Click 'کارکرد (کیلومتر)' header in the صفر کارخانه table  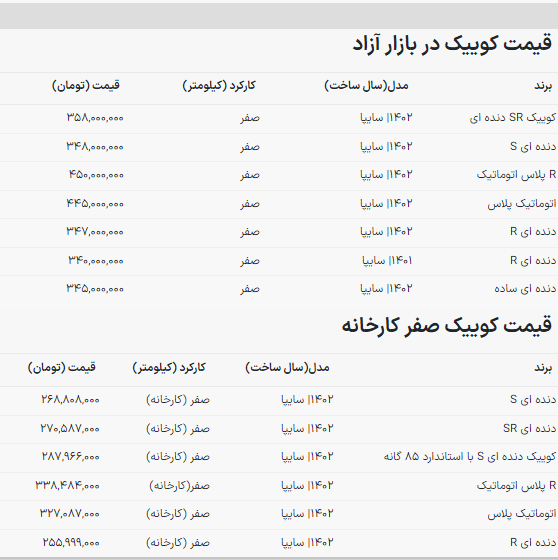[169, 368]
